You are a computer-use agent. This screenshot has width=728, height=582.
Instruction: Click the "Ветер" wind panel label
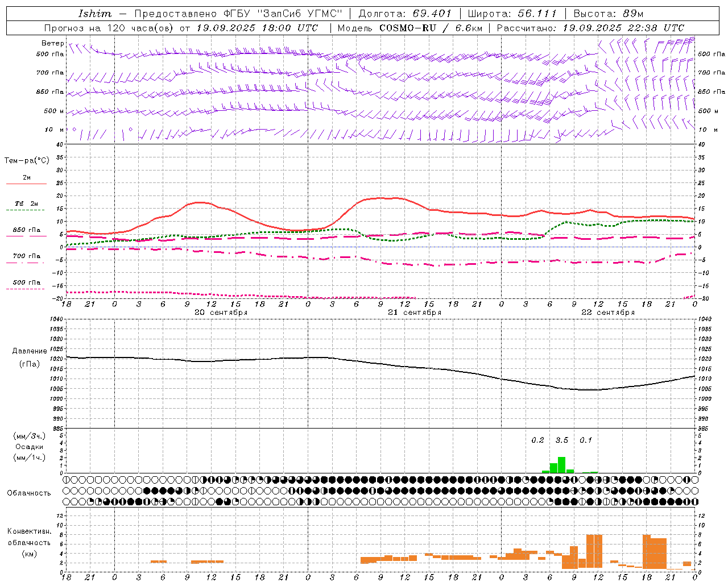[52, 43]
